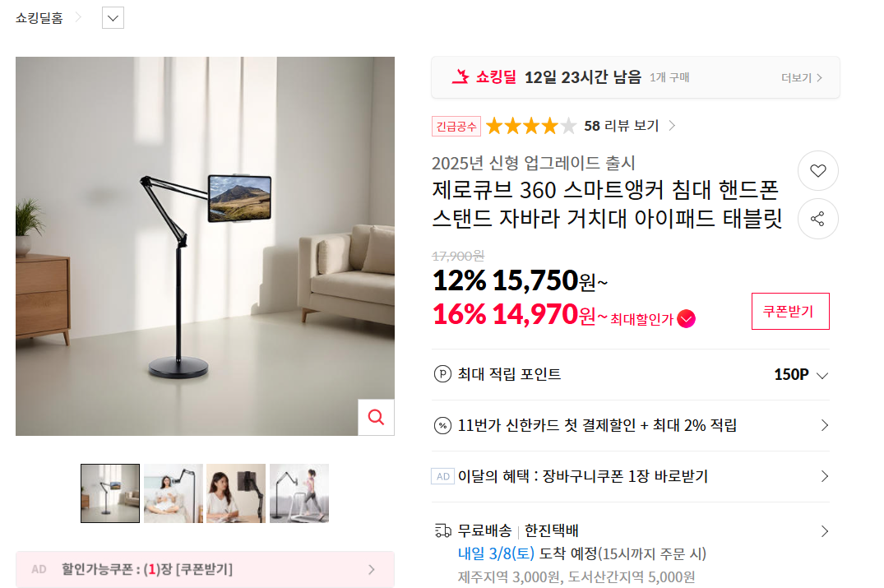Image resolution: width=884 pixels, height=588 pixels.
Task: Add product to wishlist with heart icon
Action: (x=817, y=171)
